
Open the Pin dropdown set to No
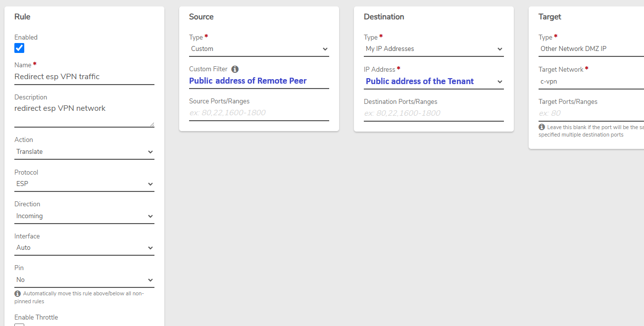(x=84, y=280)
